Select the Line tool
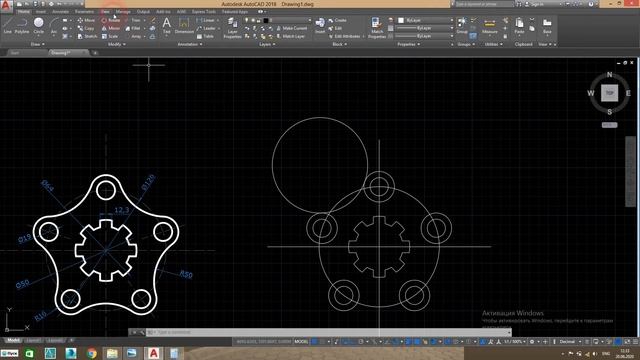Screen dimensions: 640x360 [7, 25]
